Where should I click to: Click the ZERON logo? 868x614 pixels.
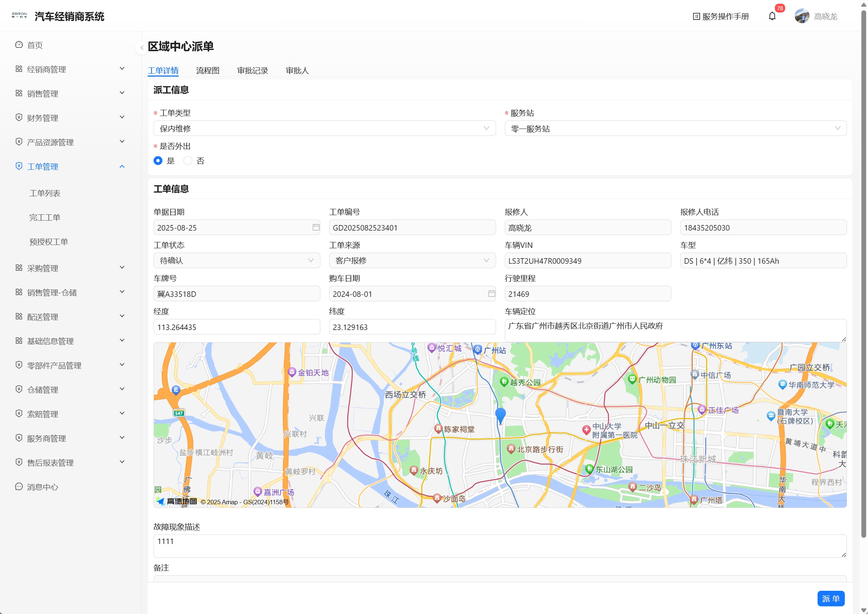pyautogui.click(x=19, y=15)
